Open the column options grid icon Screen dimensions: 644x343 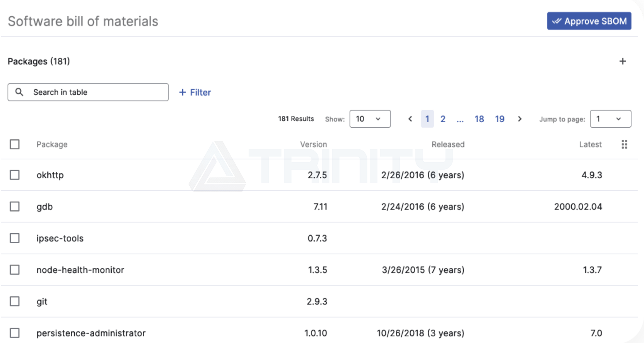624,144
